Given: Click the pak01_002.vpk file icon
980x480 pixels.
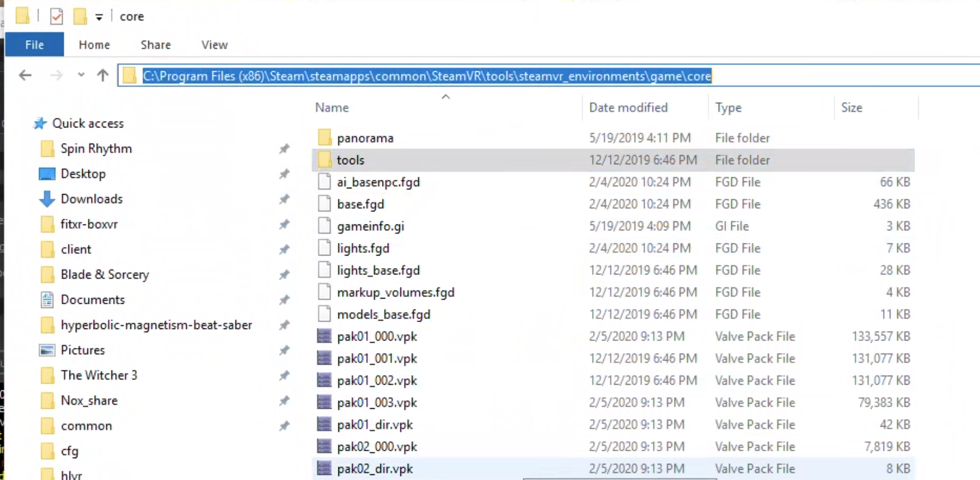Looking at the screenshot, I should coord(325,381).
